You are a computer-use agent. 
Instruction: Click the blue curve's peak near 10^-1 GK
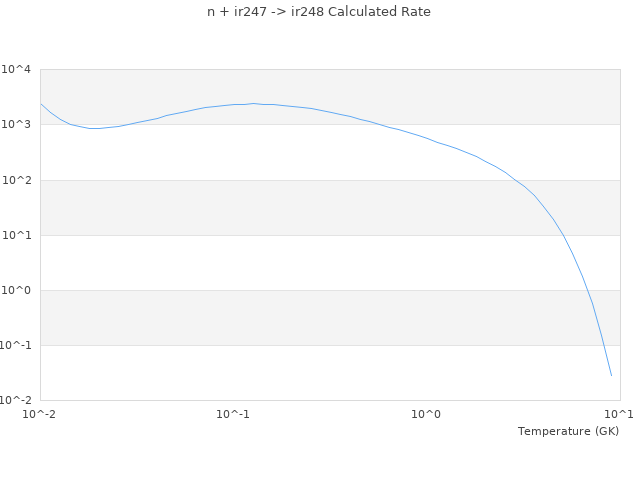[x=253, y=103]
